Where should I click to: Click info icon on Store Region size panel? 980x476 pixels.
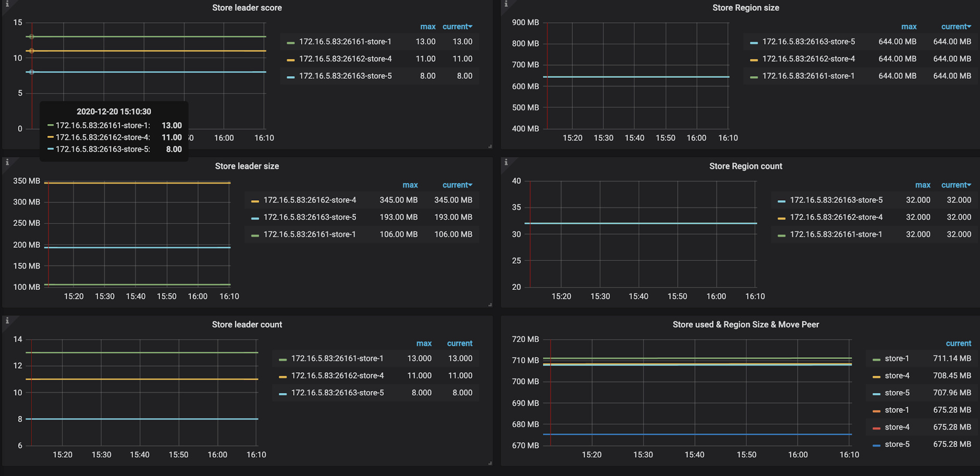point(506,4)
